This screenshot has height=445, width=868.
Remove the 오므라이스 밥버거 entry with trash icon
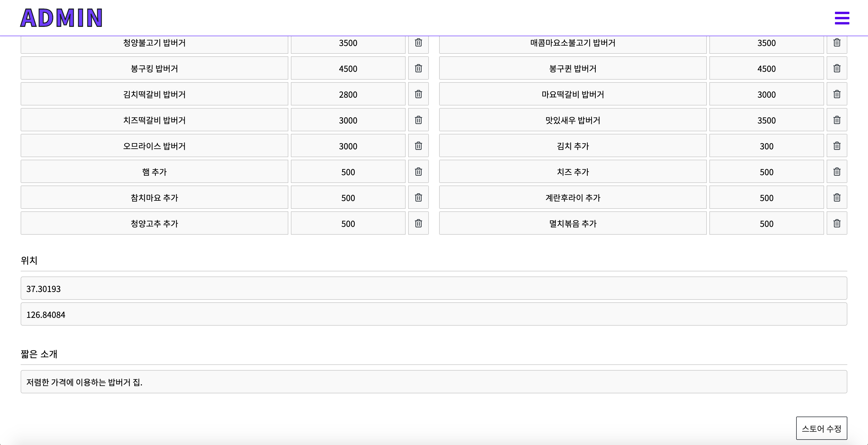(x=418, y=146)
